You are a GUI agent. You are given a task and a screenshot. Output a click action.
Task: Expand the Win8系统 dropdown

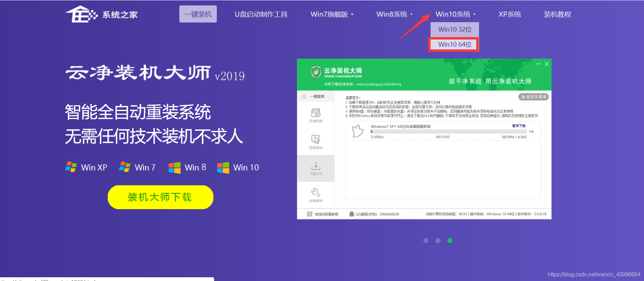tap(394, 14)
